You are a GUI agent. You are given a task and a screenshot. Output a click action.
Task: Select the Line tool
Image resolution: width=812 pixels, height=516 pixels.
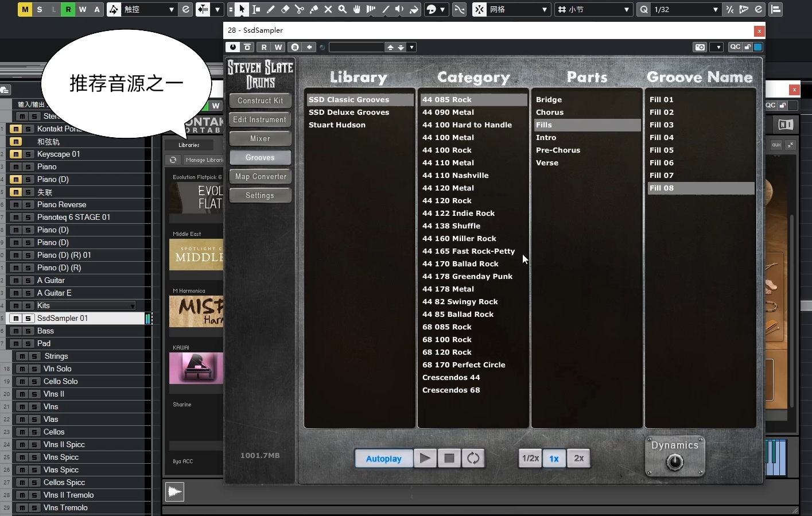tap(385, 9)
